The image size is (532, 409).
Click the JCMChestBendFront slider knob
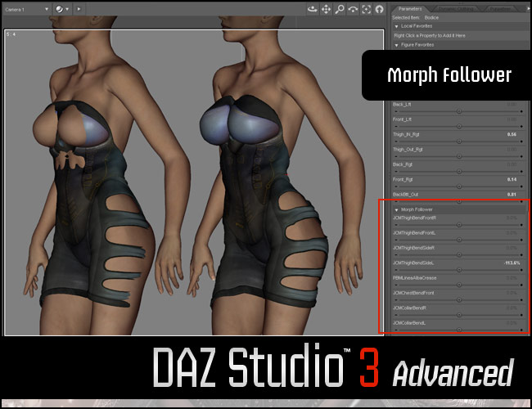click(459, 300)
